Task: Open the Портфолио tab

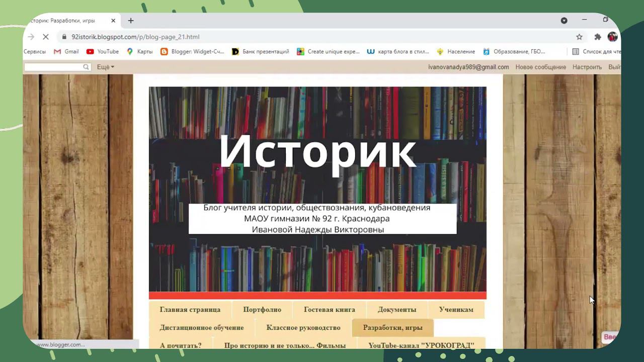Action: point(262,310)
